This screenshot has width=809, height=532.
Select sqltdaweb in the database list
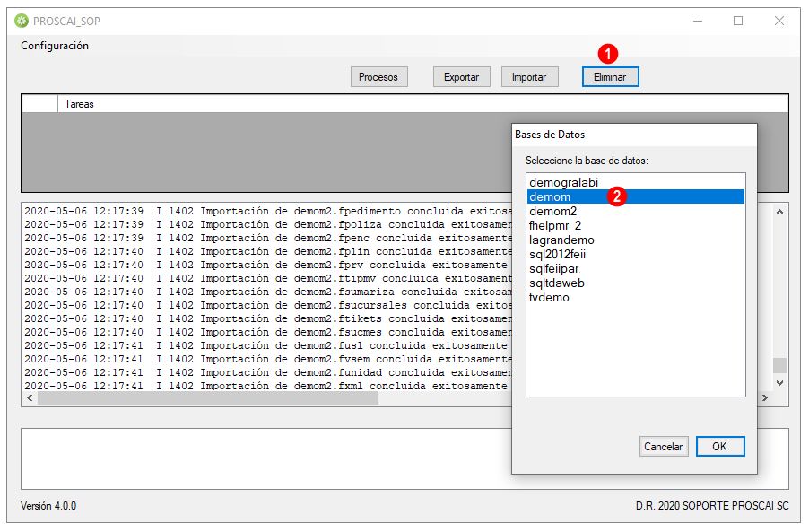click(636, 283)
